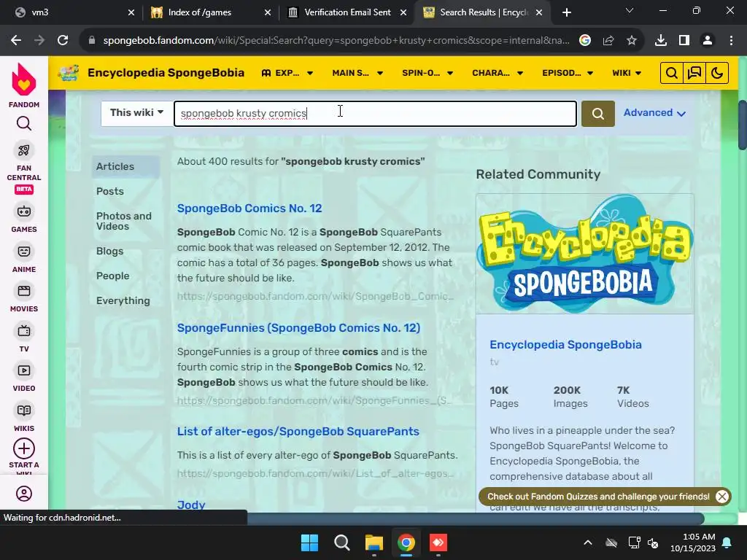This screenshot has width=747, height=560.
Task: Click the share page icon
Action: click(608, 41)
